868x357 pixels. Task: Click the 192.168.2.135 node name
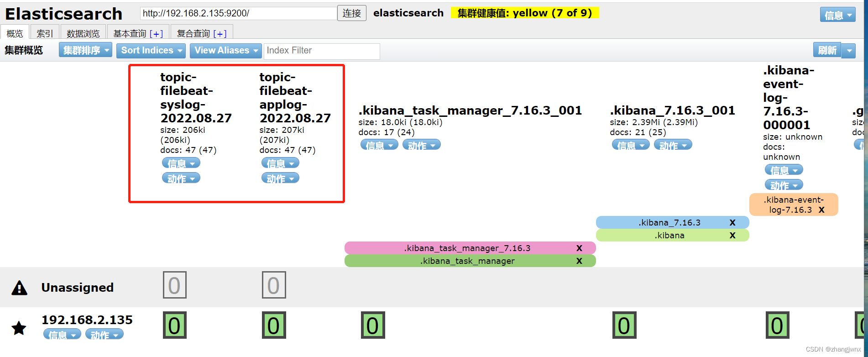(x=87, y=320)
